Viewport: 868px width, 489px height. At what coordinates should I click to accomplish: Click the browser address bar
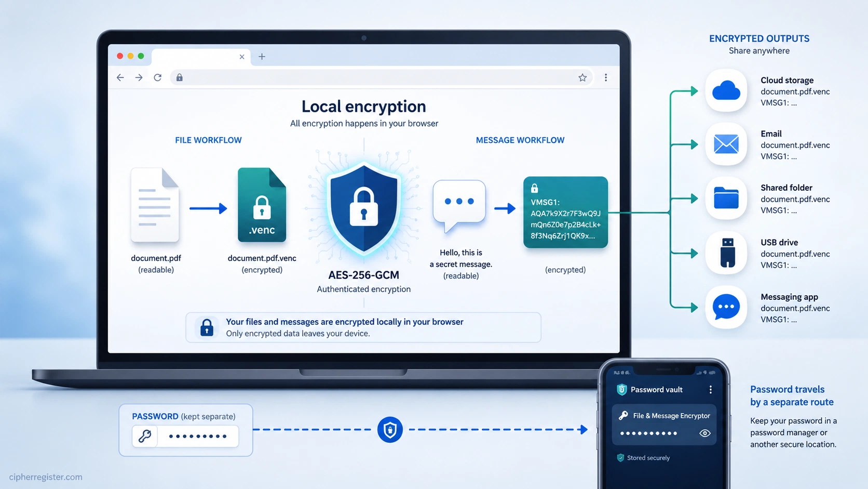tap(382, 77)
